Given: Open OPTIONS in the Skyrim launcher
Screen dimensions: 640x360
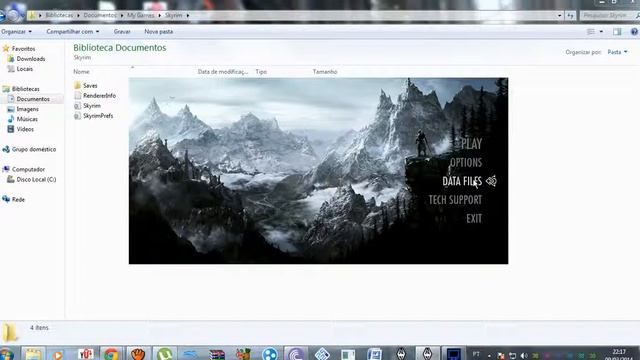Looking at the screenshot, I should pos(466,162).
